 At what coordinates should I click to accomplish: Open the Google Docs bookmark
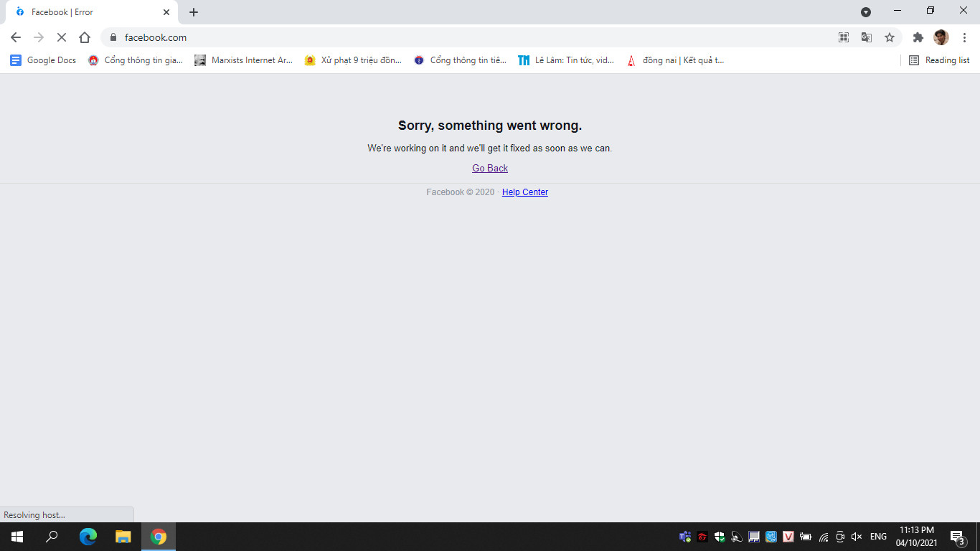pyautogui.click(x=43, y=60)
